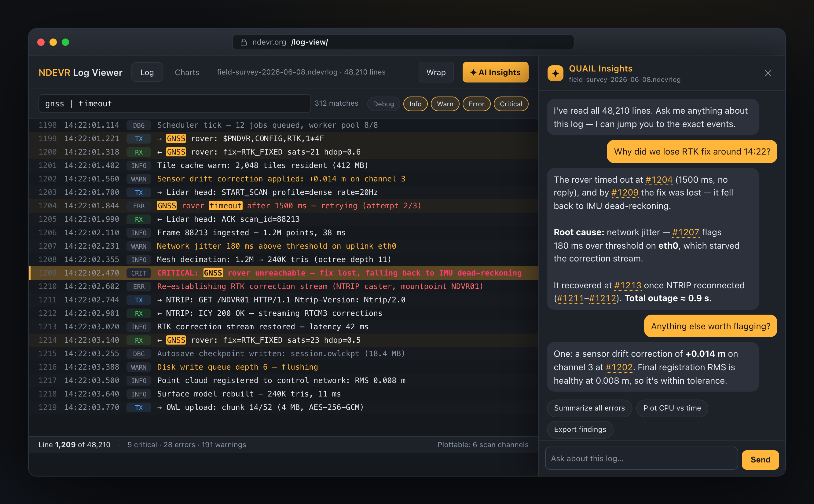Screen dimensions: 814x504
Task: Click the TX badge on line 1219
Action: coord(139,407)
